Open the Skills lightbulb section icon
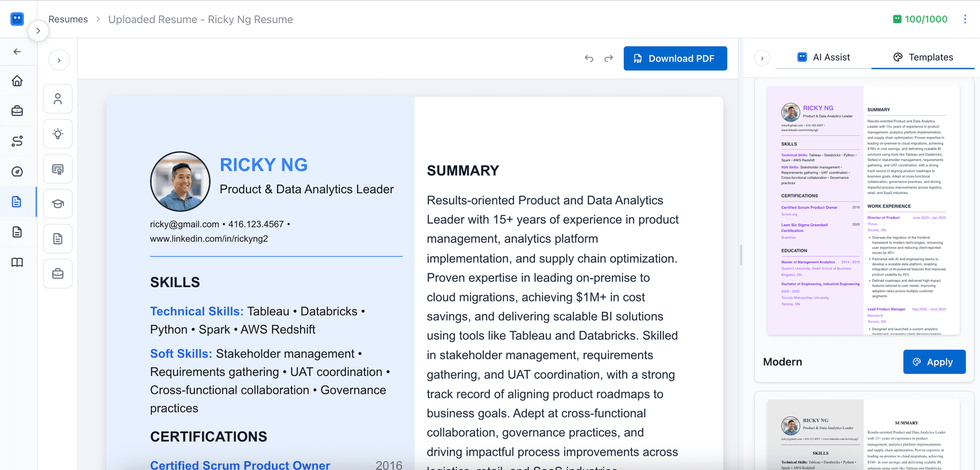This screenshot has width=980, height=470. [58, 133]
